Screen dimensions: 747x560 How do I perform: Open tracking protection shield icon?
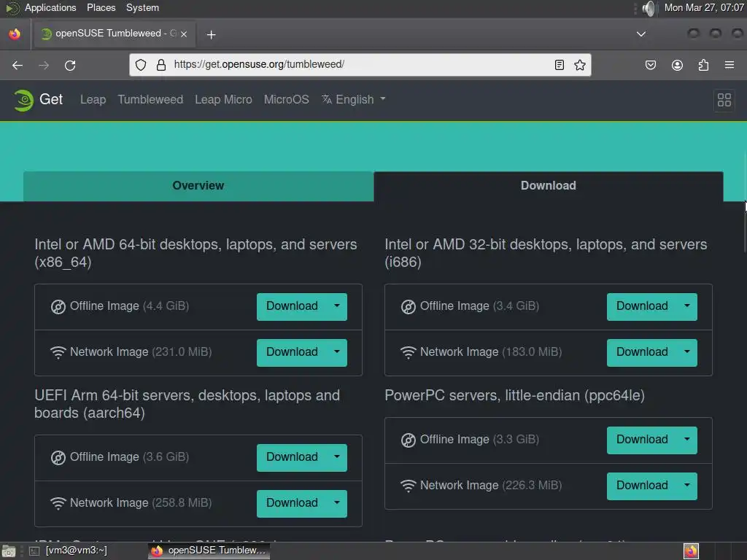tap(141, 65)
